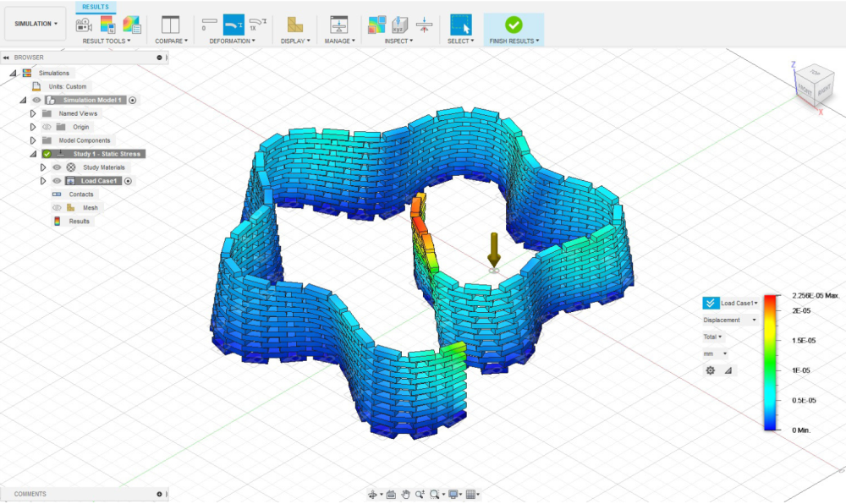This screenshot has height=504, width=846.
Task: Click the Animate camera icon in Result Tools
Action: pos(84,25)
